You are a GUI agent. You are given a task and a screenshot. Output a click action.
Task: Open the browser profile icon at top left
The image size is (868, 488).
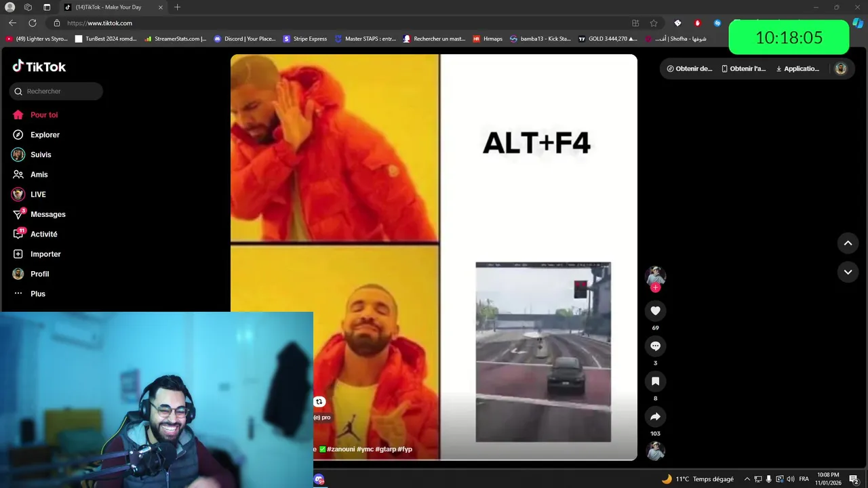tap(10, 7)
